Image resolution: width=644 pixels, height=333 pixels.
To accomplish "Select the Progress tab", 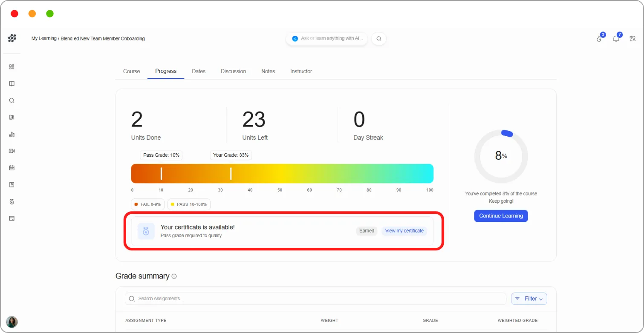I will pyautogui.click(x=166, y=71).
